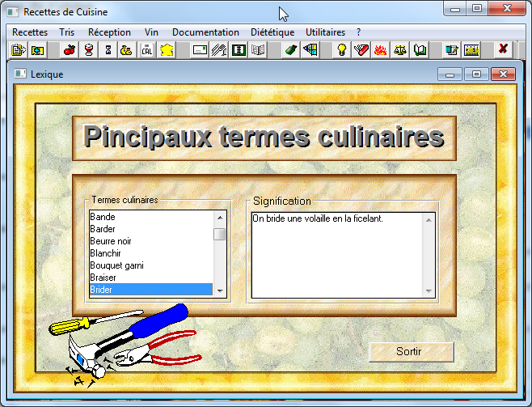Select 'Bouquet garni' in the terms list

pos(151,265)
